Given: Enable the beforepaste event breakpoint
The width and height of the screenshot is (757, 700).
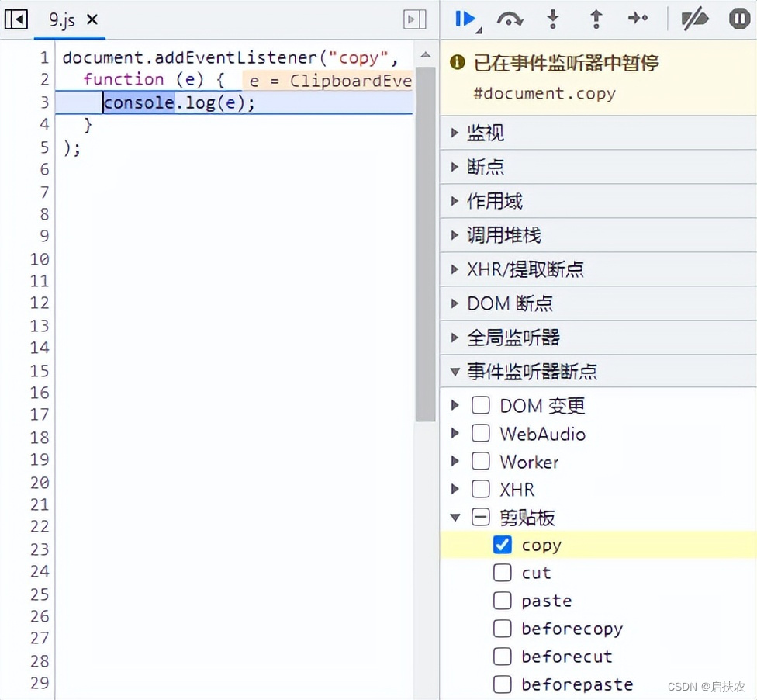Looking at the screenshot, I should 503,684.
